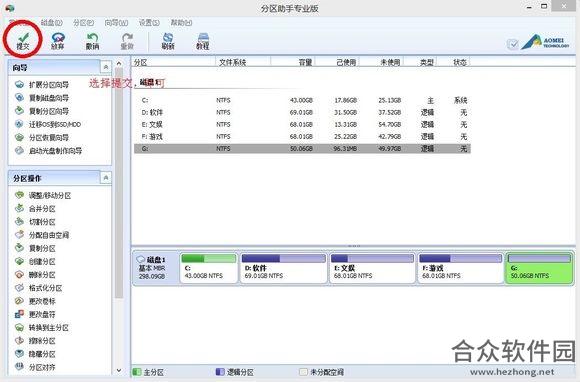Viewport: 580px width, 382px height.
Task: Open the 设置(S) menu
Action: pos(149,23)
